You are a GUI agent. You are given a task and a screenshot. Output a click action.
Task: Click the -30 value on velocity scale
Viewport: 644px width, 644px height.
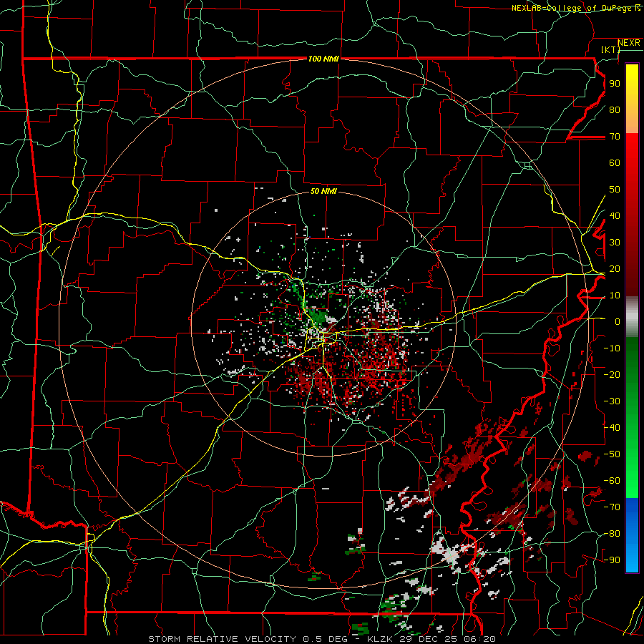pyautogui.click(x=612, y=401)
